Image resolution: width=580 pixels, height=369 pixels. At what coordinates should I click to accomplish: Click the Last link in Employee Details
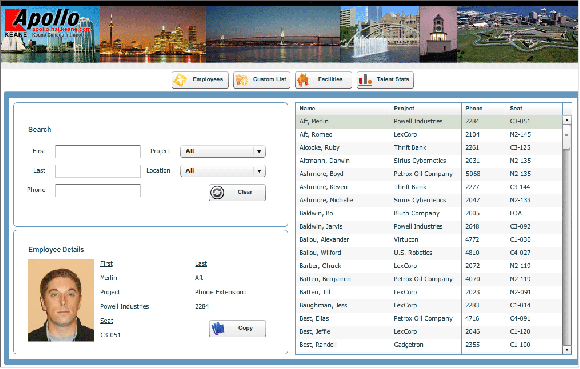201,264
